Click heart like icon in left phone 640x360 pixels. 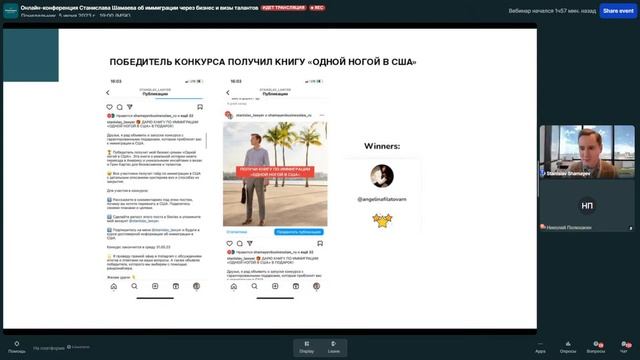pyautogui.click(x=109, y=107)
